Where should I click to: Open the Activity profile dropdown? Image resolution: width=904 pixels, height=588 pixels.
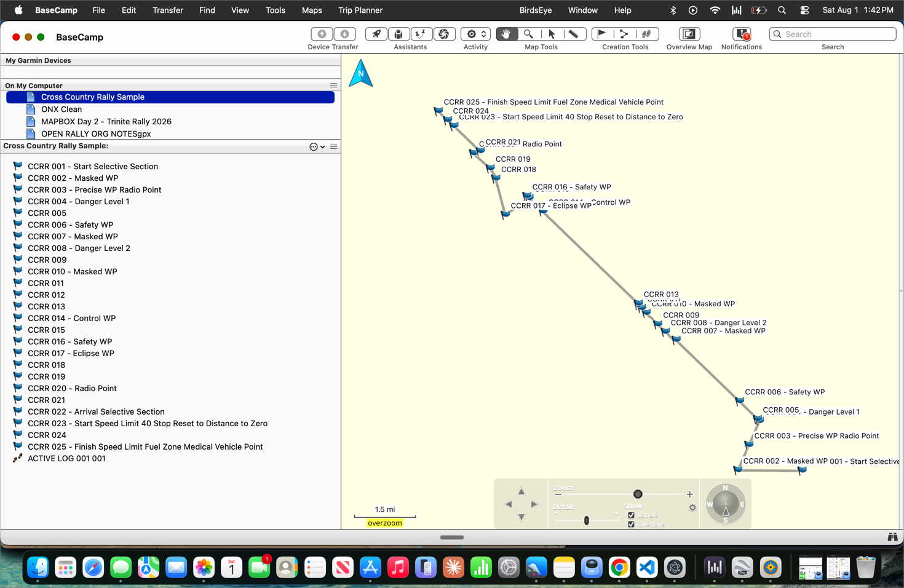tap(475, 34)
